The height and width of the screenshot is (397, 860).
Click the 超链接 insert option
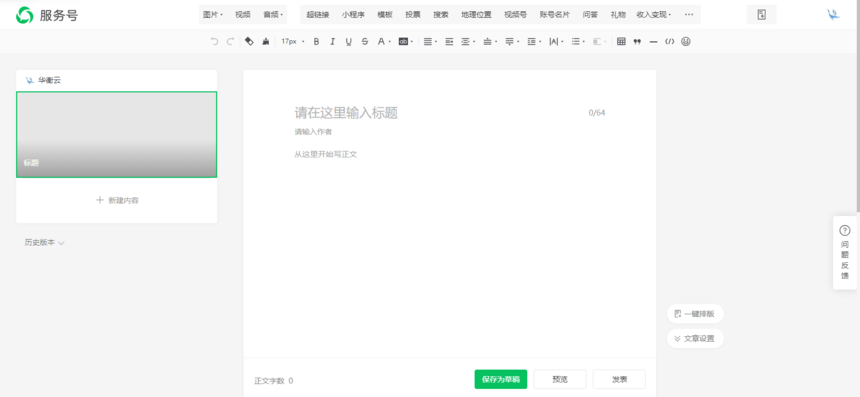pos(318,15)
